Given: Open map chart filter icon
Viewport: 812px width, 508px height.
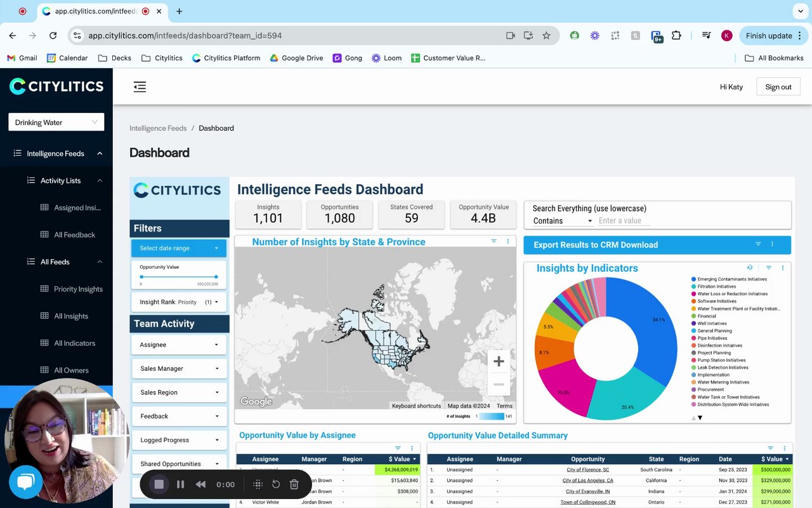Looking at the screenshot, I should coord(494,241).
